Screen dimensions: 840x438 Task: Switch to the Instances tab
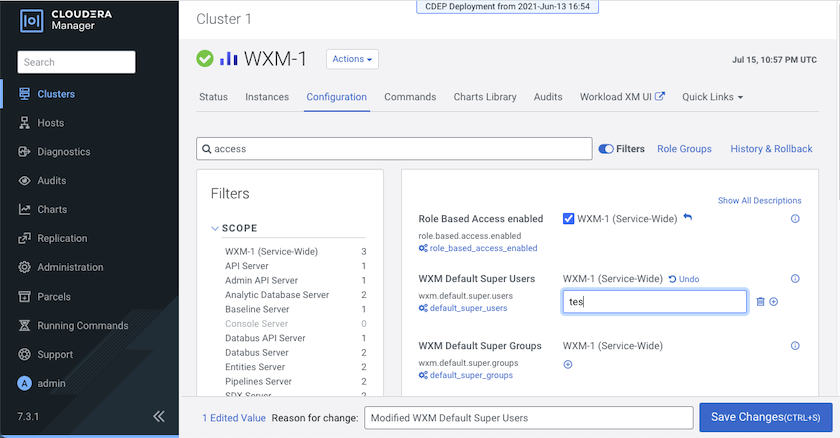pyautogui.click(x=267, y=97)
